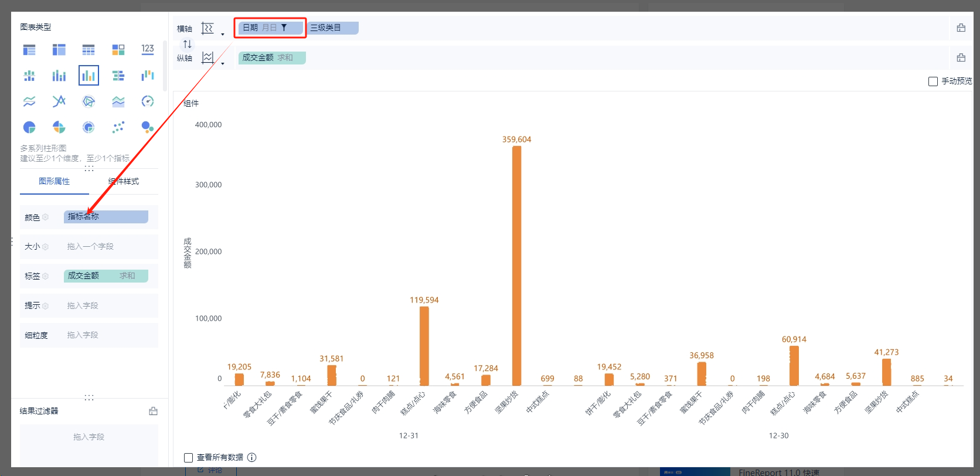Open the 指标名称 field in 颜色
The height and width of the screenshot is (476, 980).
point(106,217)
